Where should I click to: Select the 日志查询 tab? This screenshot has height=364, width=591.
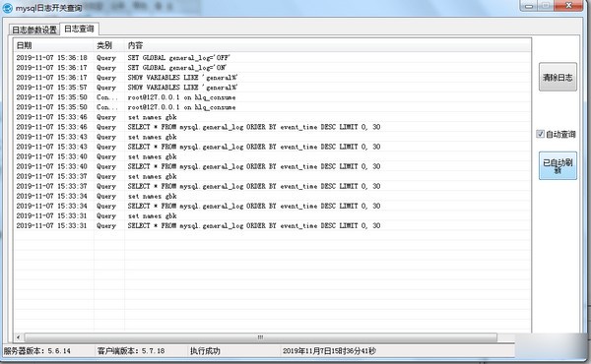pos(79,29)
